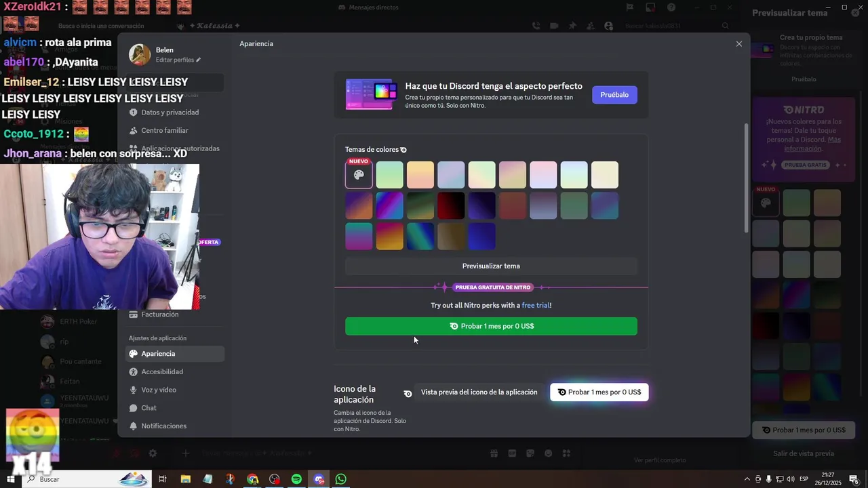Select the magenta-to-gold theme swatch
This screenshot has width=868, height=488.
click(389, 237)
